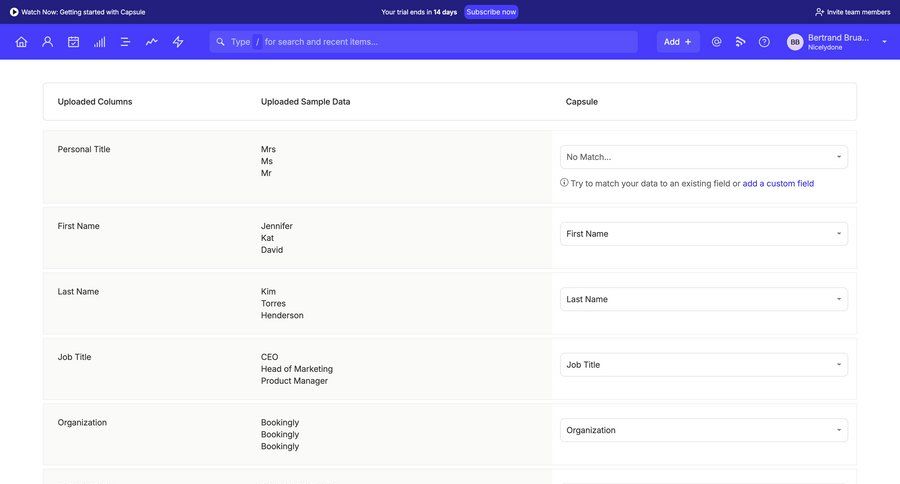The image size is (900, 484).
Task: Open the Job Title field mapping dropdown
Action: tap(703, 365)
